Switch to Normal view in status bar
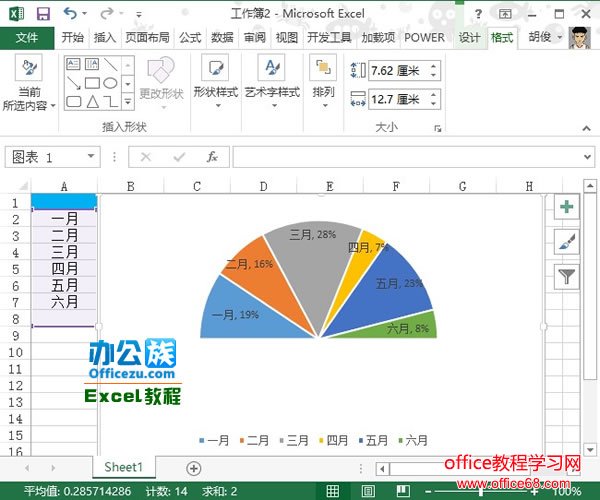The image size is (600, 500). [332, 490]
